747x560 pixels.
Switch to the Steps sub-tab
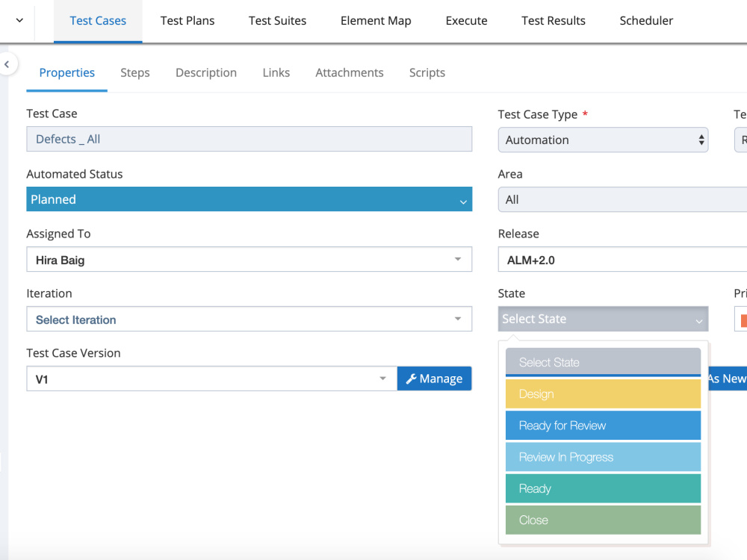[x=134, y=73]
